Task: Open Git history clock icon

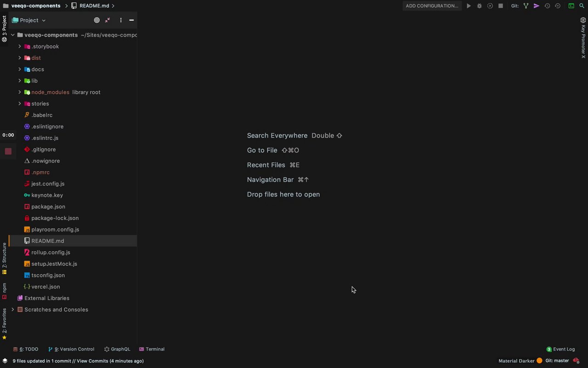Action: point(547,6)
